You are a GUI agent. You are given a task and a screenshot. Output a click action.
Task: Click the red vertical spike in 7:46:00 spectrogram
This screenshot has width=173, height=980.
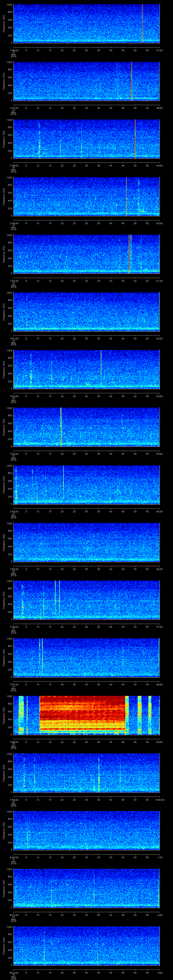(142, 24)
